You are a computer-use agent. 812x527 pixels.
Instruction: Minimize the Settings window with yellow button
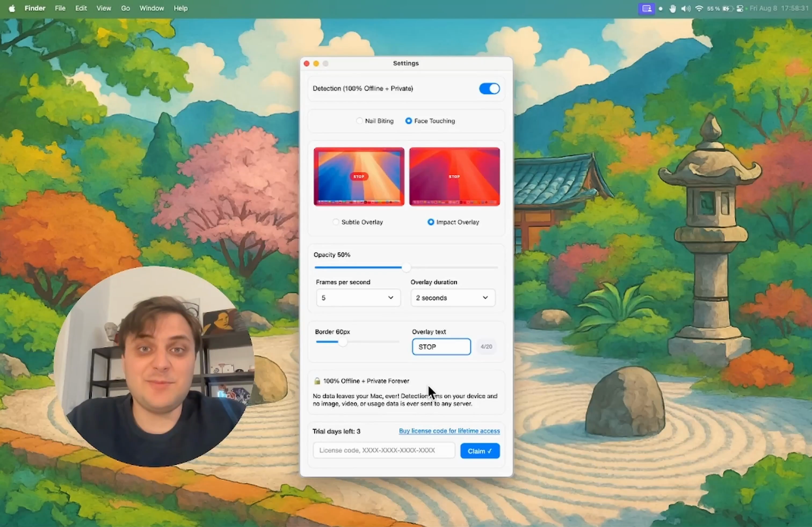316,63
